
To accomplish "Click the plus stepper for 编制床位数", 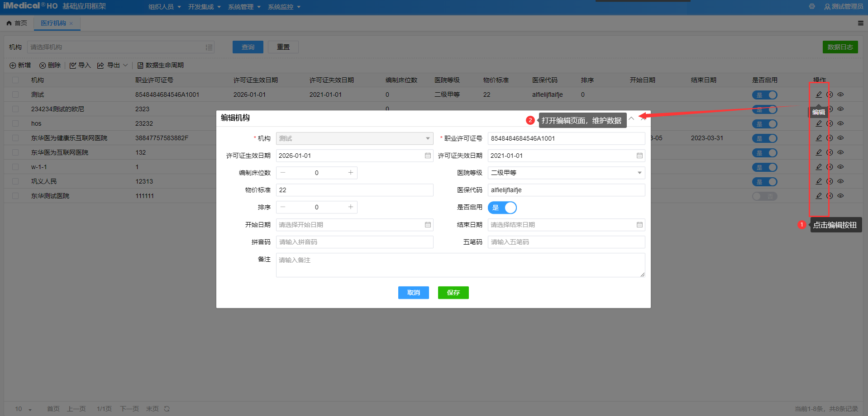I will [x=350, y=173].
